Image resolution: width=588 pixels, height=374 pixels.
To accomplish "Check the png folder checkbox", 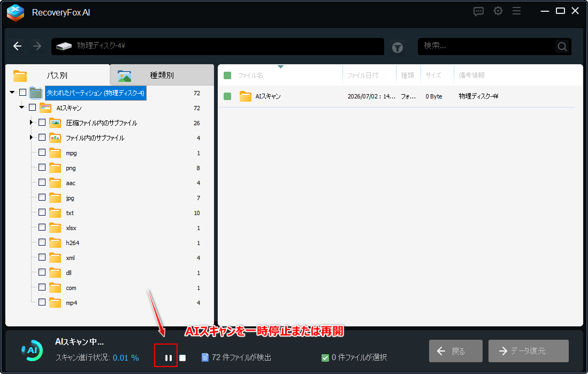I will tap(42, 167).
